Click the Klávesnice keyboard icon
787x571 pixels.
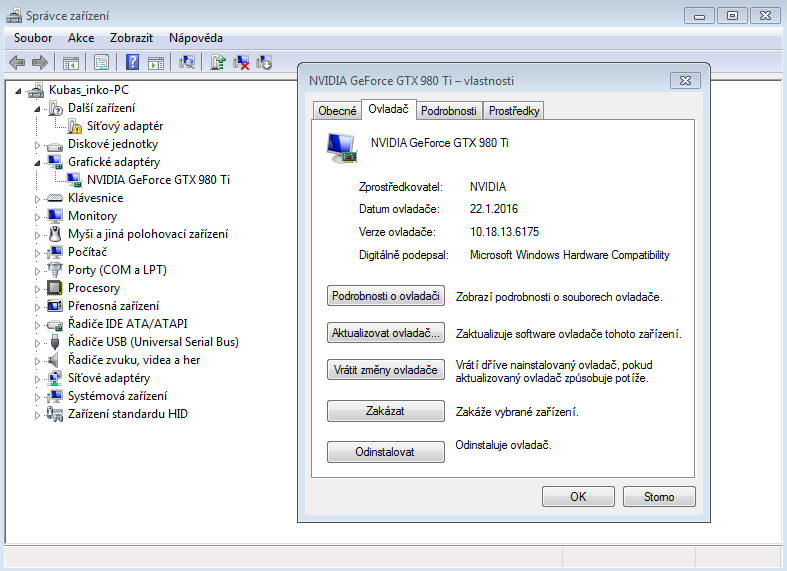point(55,198)
